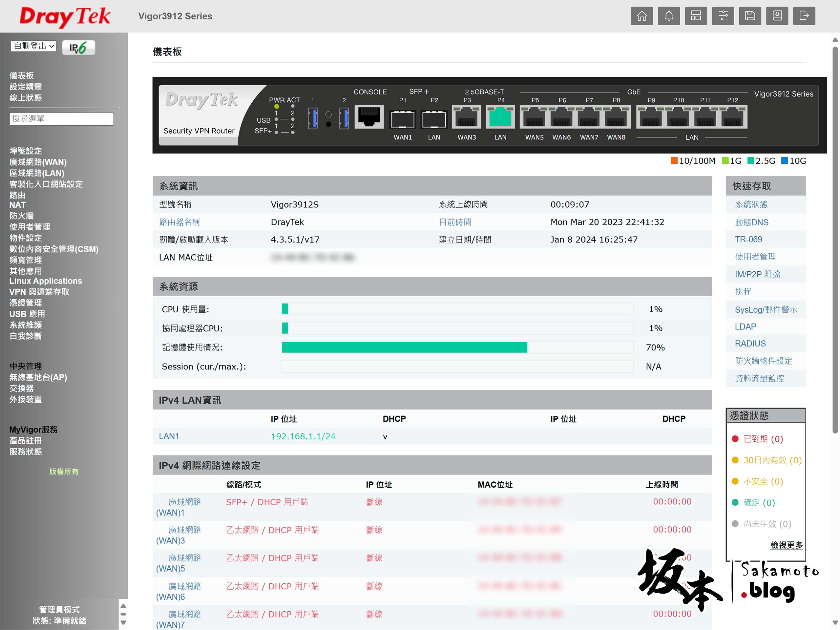Click port P9 on the device panel
Image resolution: width=840 pixels, height=630 pixels.
tap(651, 117)
